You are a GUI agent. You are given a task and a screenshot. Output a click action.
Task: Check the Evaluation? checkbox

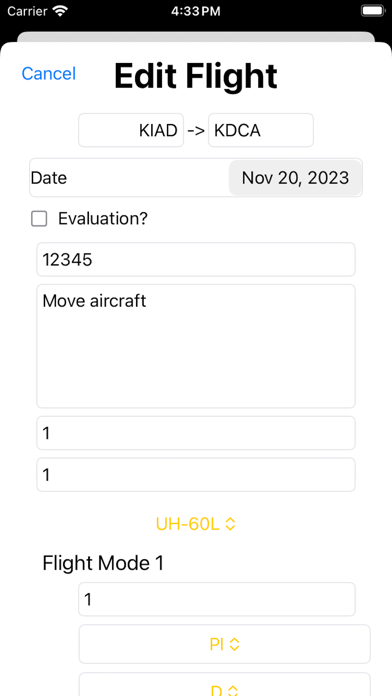(x=39, y=219)
